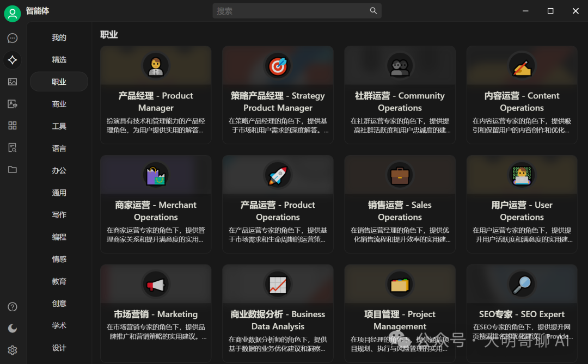
Task: Click the Business Data Analysis chart icon
Action: (278, 285)
